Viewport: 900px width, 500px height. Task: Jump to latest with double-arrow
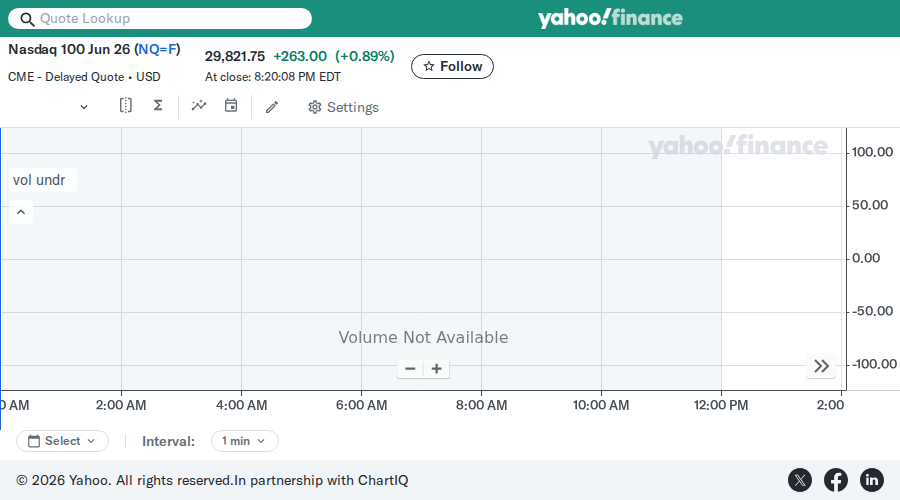click(821, 366)
